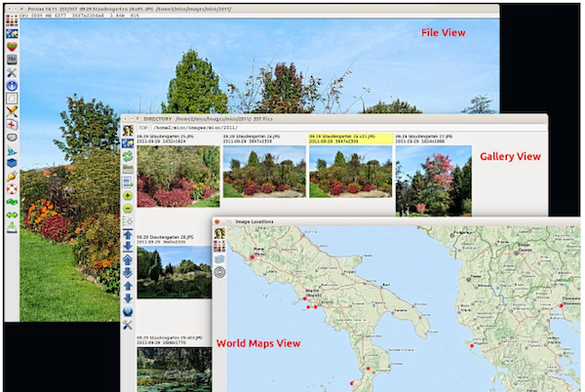Click the blue globe icon in gallery toolbar
The height and width of the screenshot is (392, 585).
click(x=128, y=311)
